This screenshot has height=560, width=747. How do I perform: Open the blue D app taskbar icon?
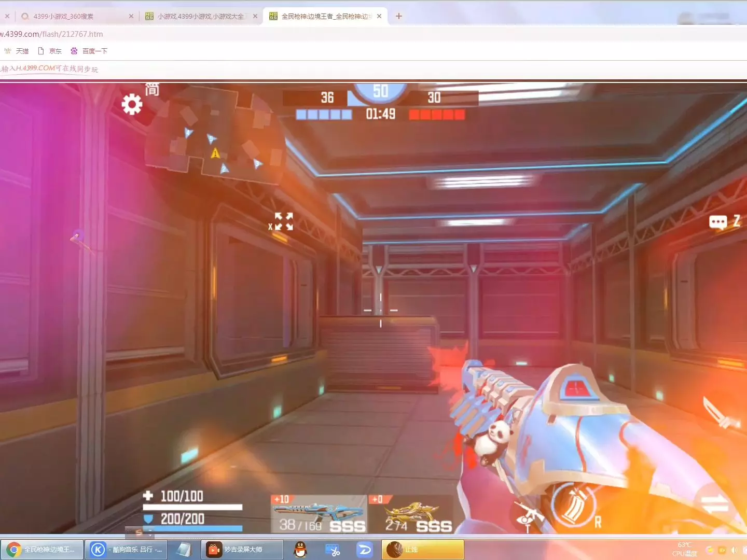(365, 550)
